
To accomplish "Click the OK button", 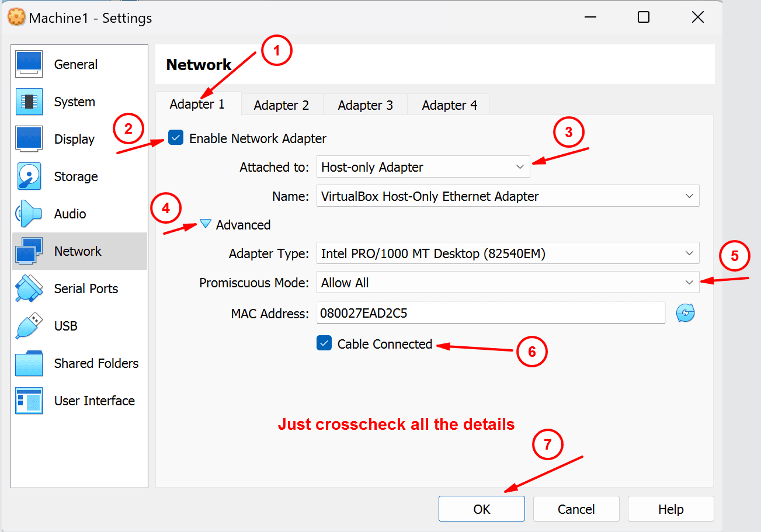I will coord(481,508).
